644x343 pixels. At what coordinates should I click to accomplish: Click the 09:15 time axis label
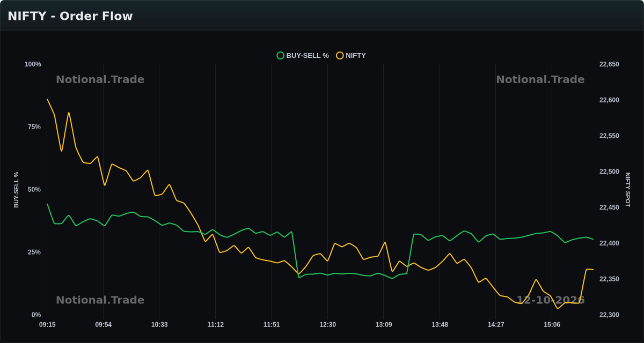[x=47, y=325]
